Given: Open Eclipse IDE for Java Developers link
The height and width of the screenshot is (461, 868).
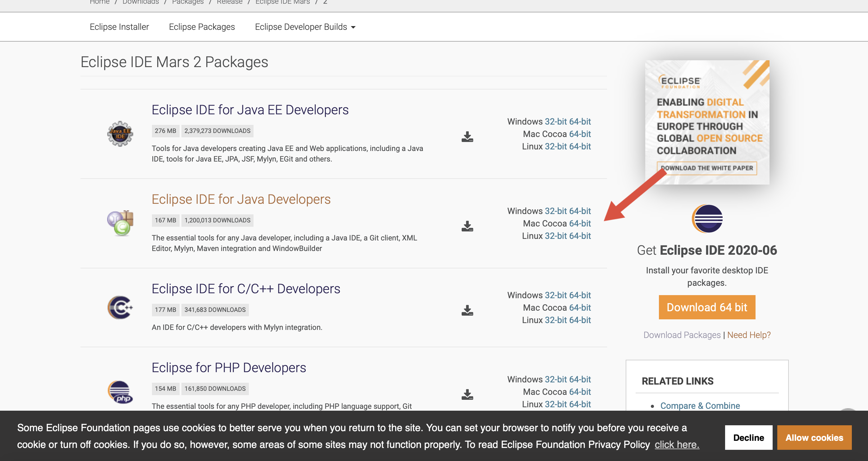Looking at the screenshot, I should pyautogui.click(x=241, y=199).
